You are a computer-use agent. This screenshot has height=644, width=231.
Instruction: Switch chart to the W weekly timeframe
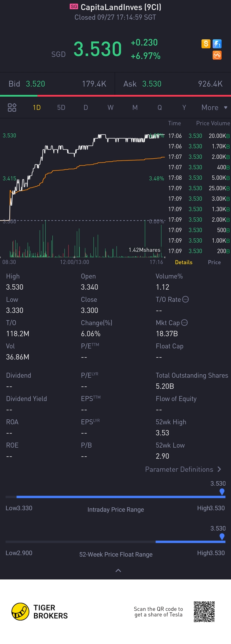click(110, 108)
